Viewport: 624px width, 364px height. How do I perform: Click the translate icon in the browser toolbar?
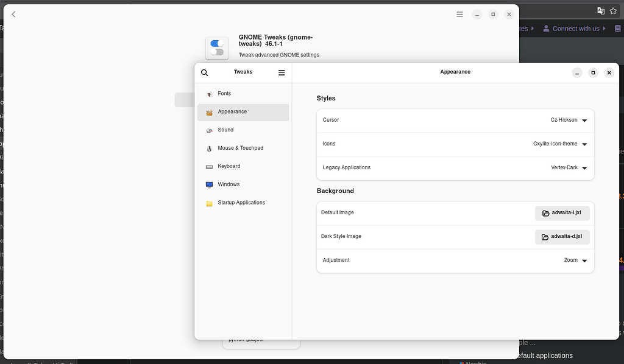click(600, 10)
